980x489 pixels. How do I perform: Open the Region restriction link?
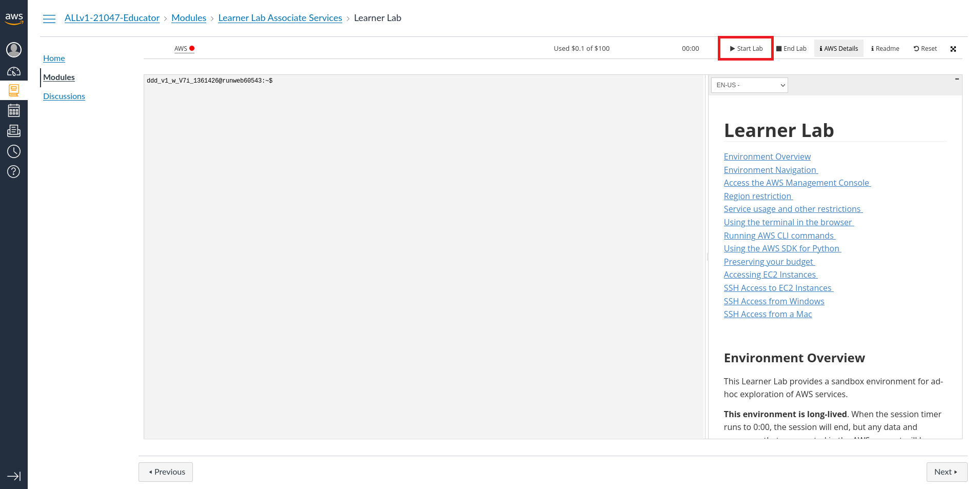tap(757, 196)
